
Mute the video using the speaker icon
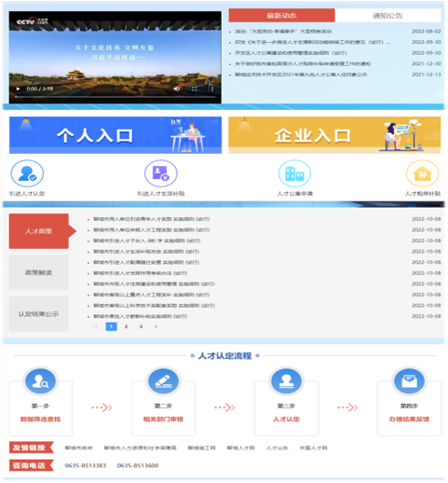coord(177,89)
